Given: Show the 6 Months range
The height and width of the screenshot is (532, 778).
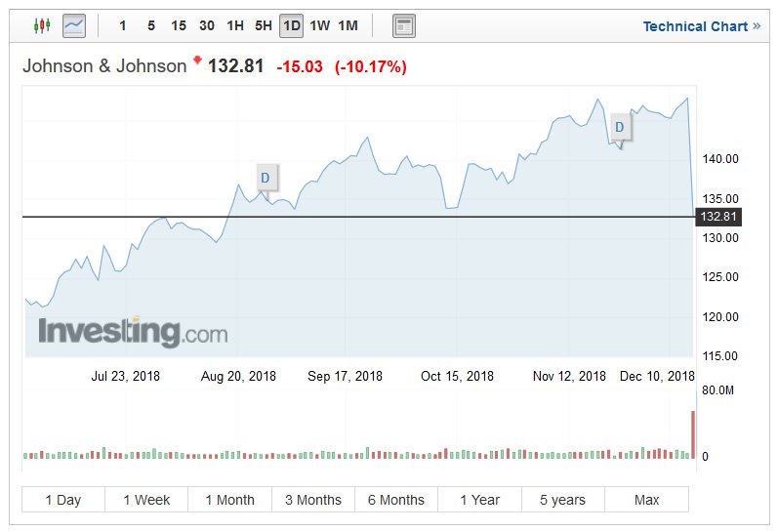Looking at the screenshot, I should point(396,500).
